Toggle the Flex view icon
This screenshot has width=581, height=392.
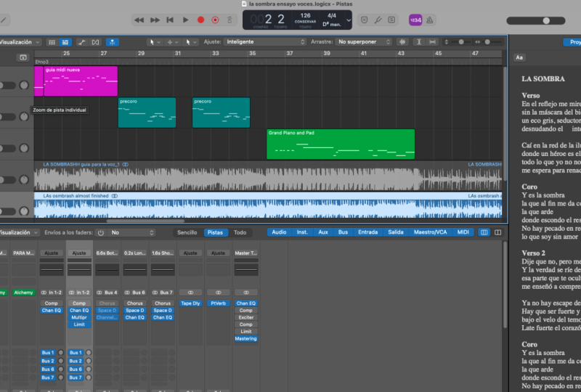point(95,42)
